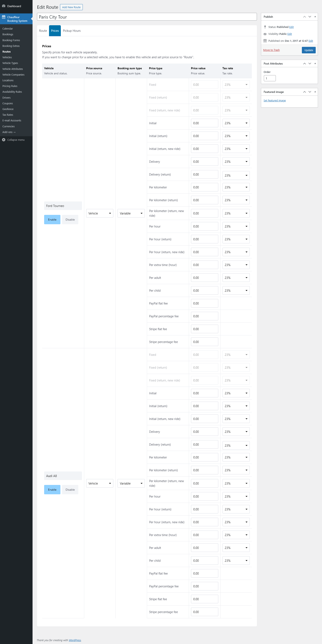Click the Update button
The width and height of the screenshot is (322, 644).
click(309, 50)
